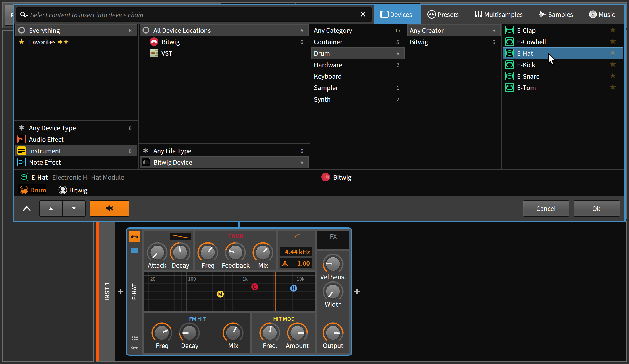The image size is (629, 364).
Task: Select Any Device Type filter
Action: tap(76, 128)
